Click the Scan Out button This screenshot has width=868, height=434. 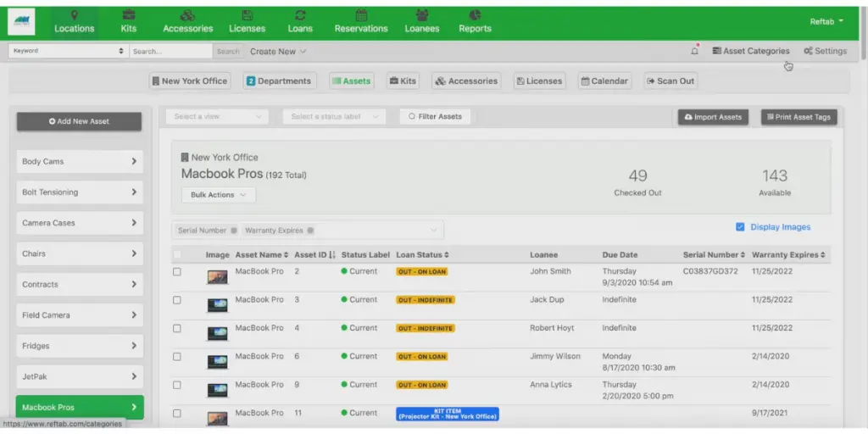670,81
